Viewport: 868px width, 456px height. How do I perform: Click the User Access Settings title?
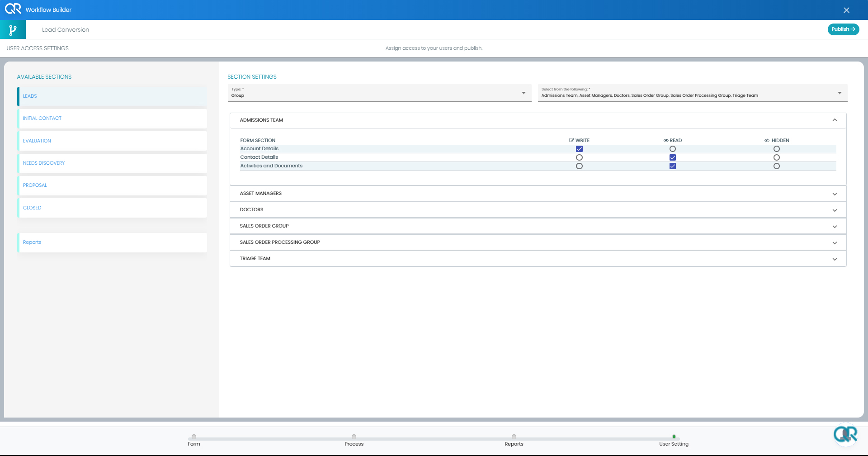38,48
